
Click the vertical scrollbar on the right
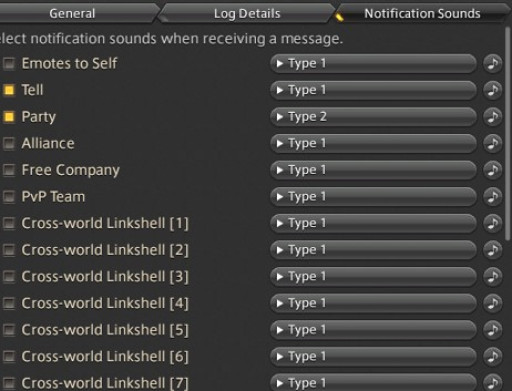coord(508,133)
